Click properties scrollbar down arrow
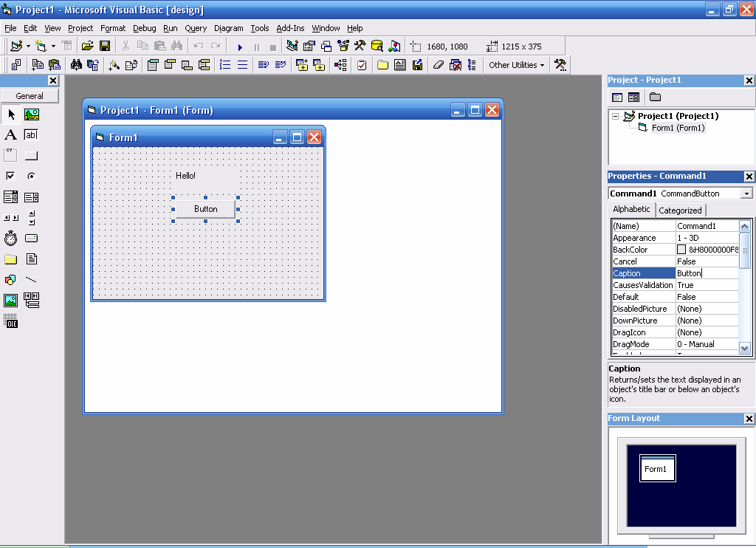 744,349
